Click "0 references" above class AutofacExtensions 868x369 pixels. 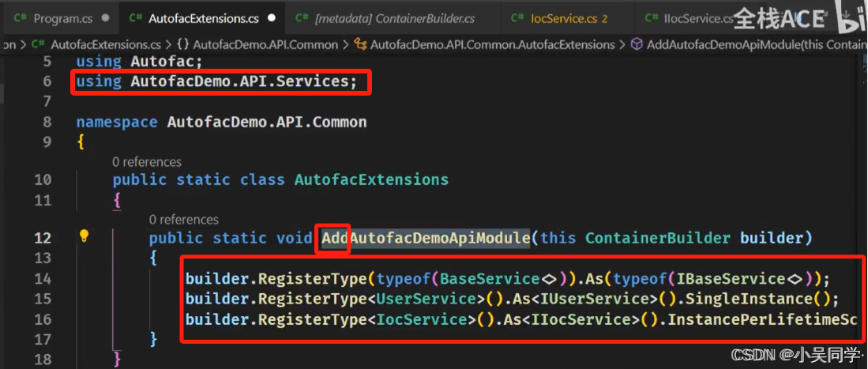pos(147,162)
